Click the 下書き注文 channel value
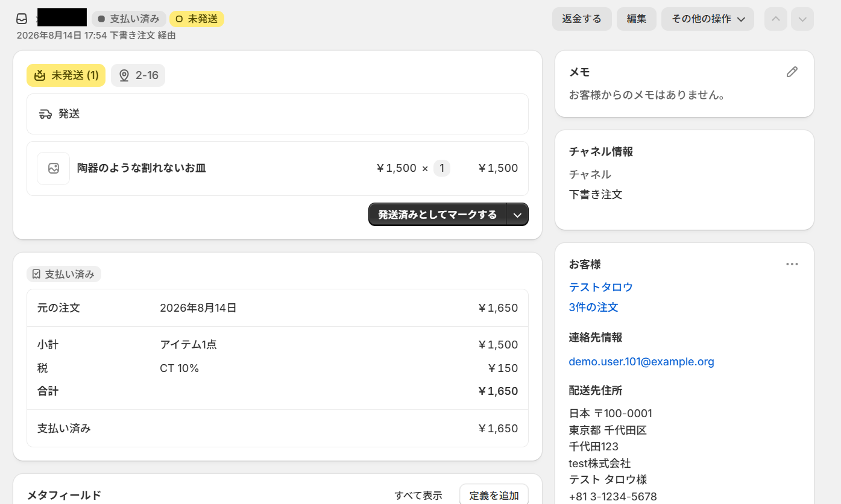 coord(596,195)
